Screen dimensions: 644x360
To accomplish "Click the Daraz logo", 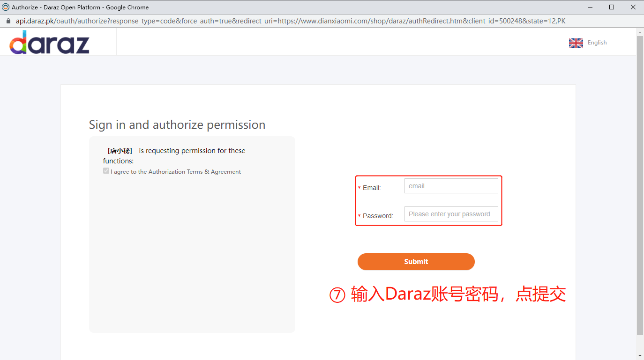I will point(49,42).
